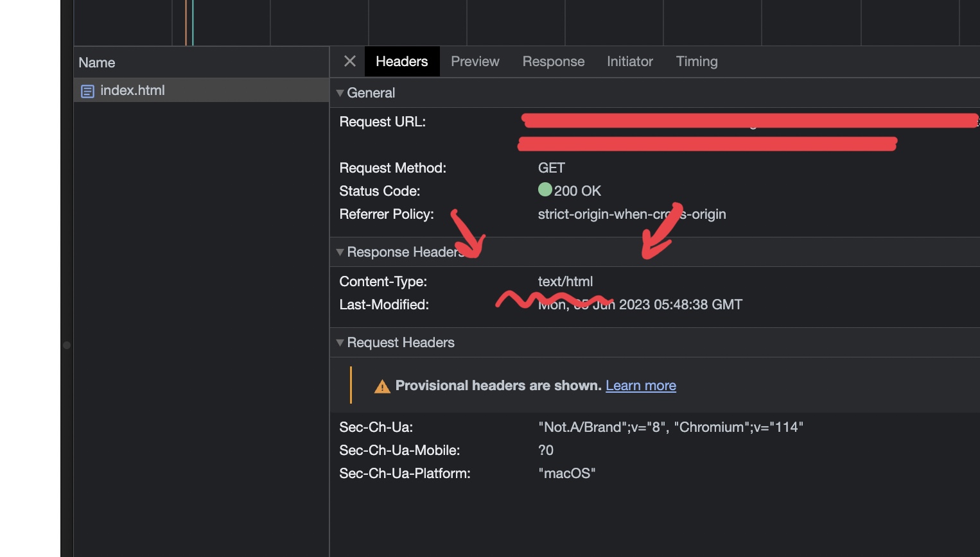Viewport: 980px width, 557px height.
Task: Switch to the Preview tab
Action: point(475,62)
